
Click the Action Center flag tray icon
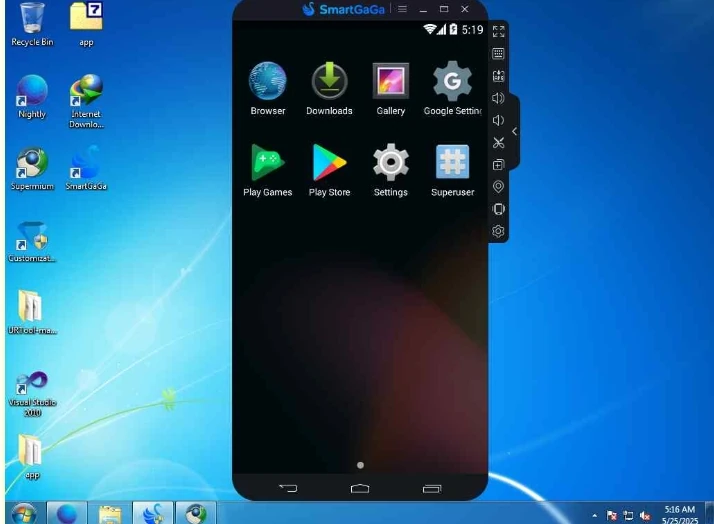[612, 515]
